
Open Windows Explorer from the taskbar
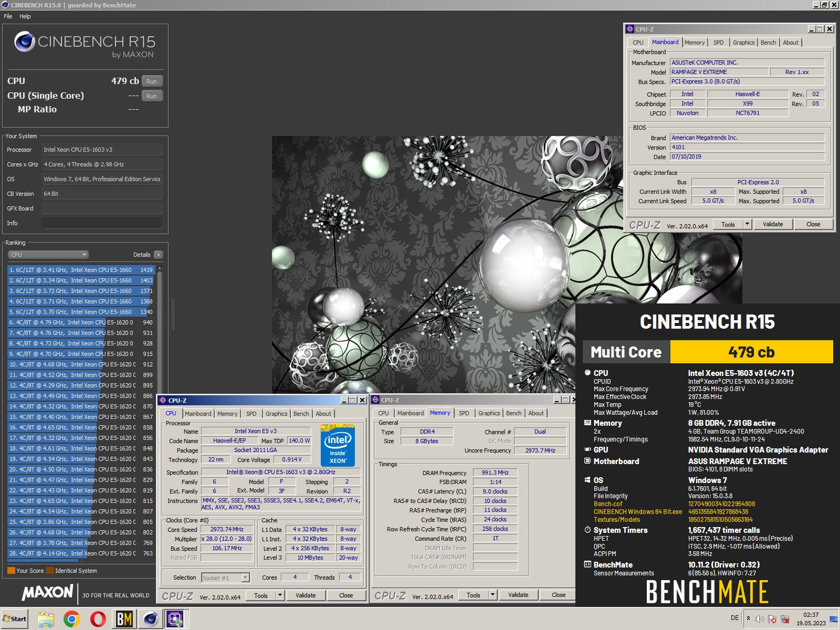[46, 619]
